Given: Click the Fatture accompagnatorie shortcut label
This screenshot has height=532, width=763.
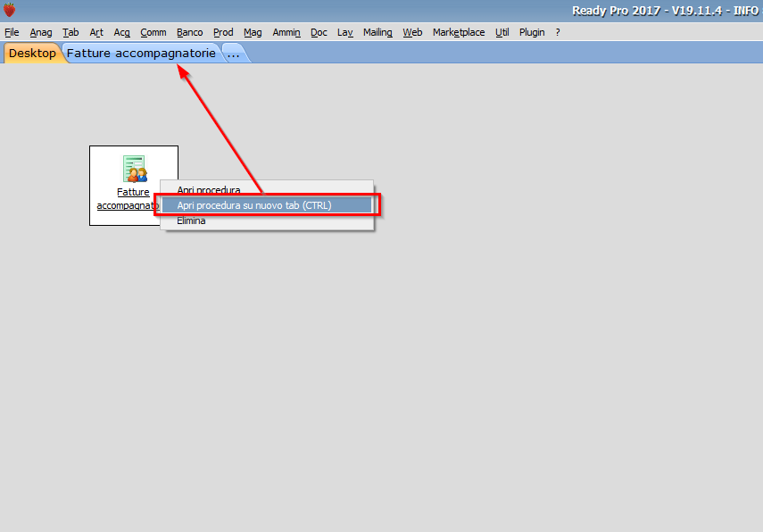Looking at the screenshot, I should coord(129,198).
